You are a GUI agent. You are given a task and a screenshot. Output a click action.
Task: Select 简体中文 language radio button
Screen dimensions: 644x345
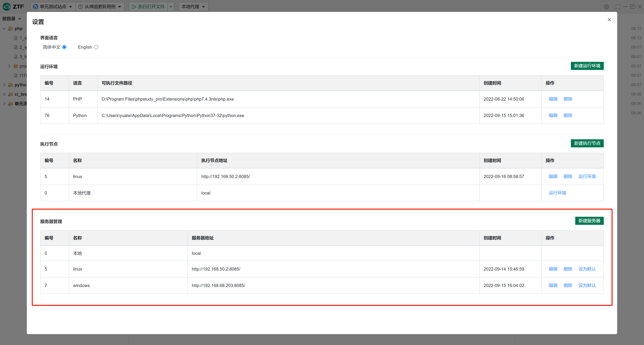[64, 47]
